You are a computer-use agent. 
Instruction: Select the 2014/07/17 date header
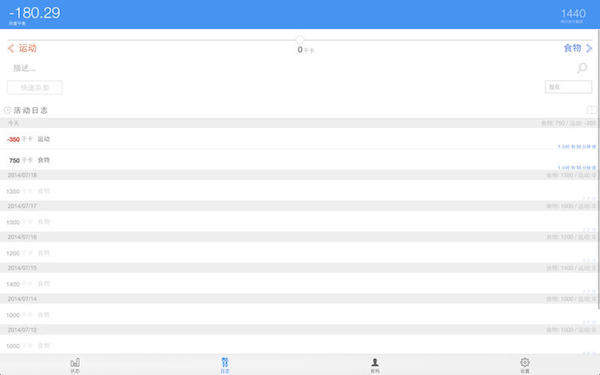[x=300, y=206]
